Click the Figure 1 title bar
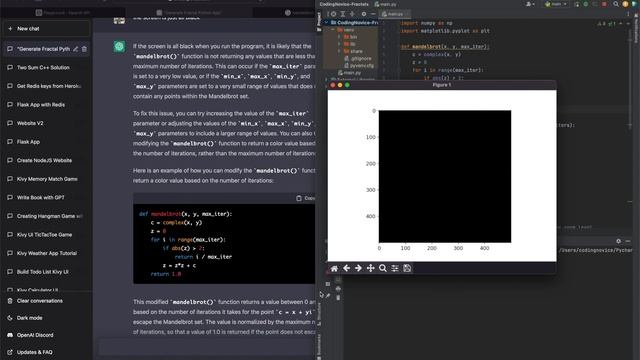The width and height of the screenshot is (640, 360). coord(442,85)
